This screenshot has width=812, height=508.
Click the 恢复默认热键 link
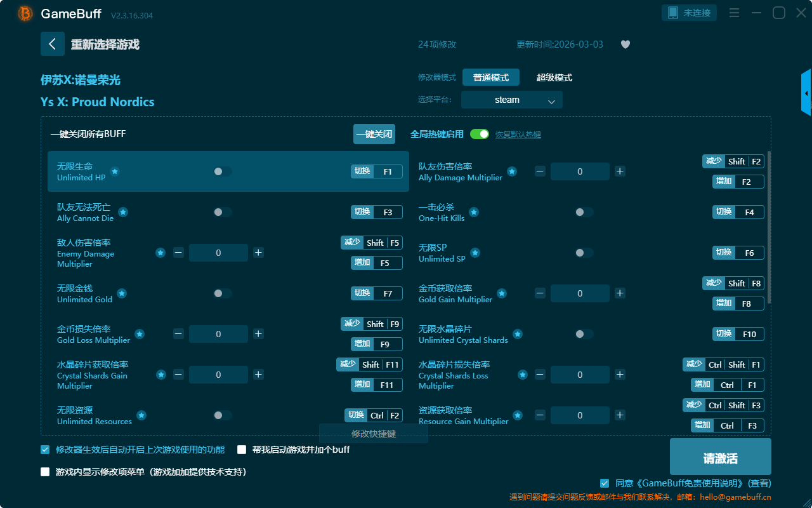518,135
